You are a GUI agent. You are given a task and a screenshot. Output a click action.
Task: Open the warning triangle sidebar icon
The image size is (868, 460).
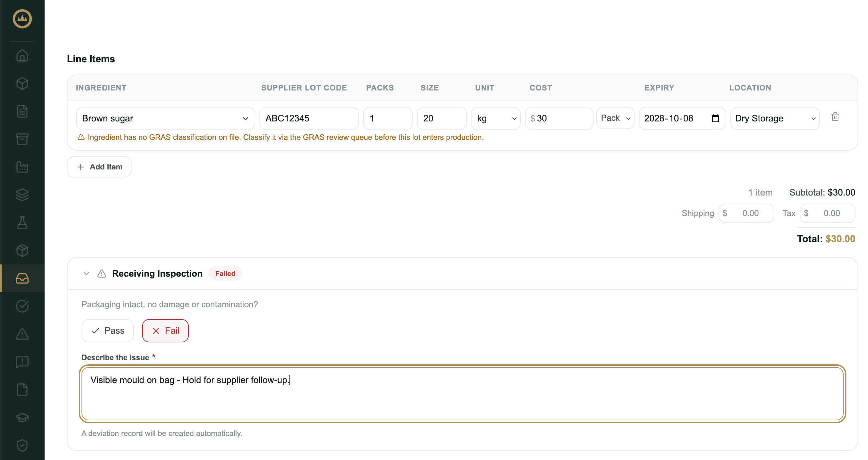click(22, 334)
